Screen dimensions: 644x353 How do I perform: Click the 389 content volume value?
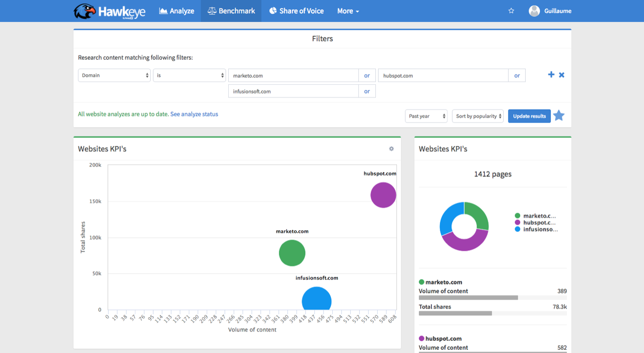tap(562, 291)
